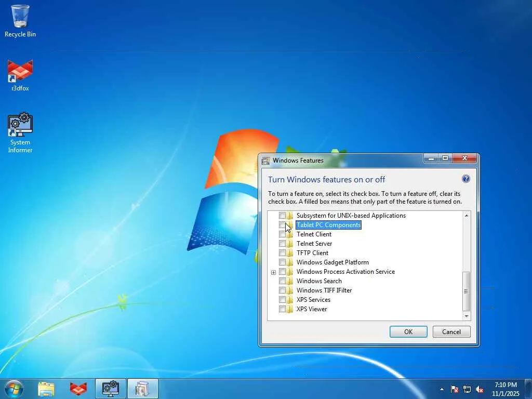The height and width of the screenshot is (399, 532).
Task: Click the XPS Viewer folder icon
Action: pos(290,309)
